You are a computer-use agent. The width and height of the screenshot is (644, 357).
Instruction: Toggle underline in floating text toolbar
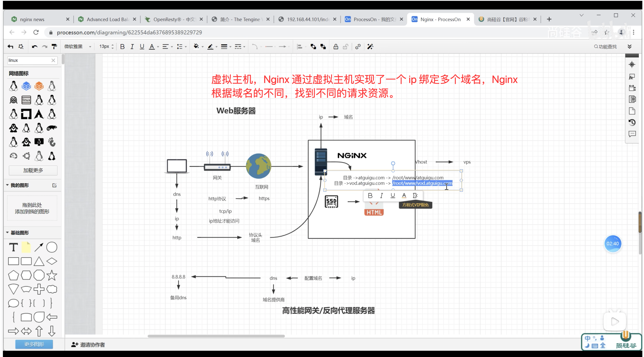click(393, 195)
